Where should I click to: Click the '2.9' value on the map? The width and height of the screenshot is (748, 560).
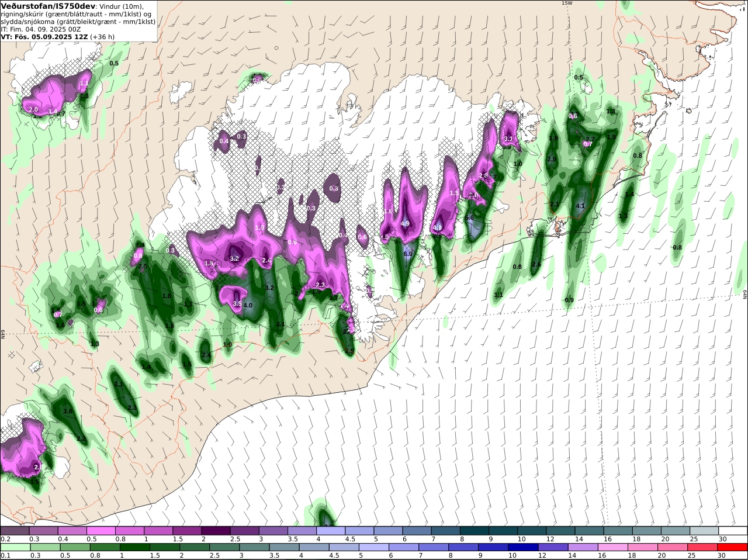click(x=552, y=160)
